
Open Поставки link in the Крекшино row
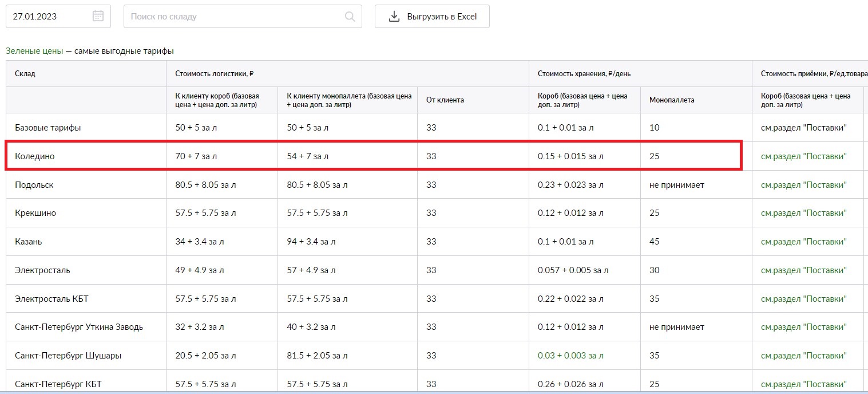click(803, 213)
